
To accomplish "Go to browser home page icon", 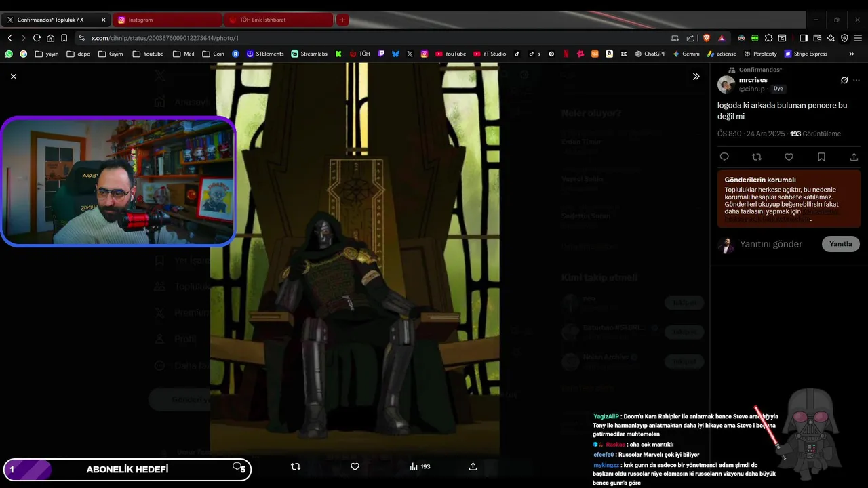I will (x=50, y=38).
